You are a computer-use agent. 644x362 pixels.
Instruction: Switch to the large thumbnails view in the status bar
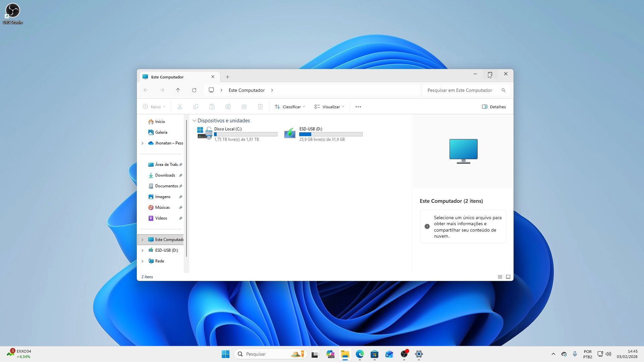point(508,277)
